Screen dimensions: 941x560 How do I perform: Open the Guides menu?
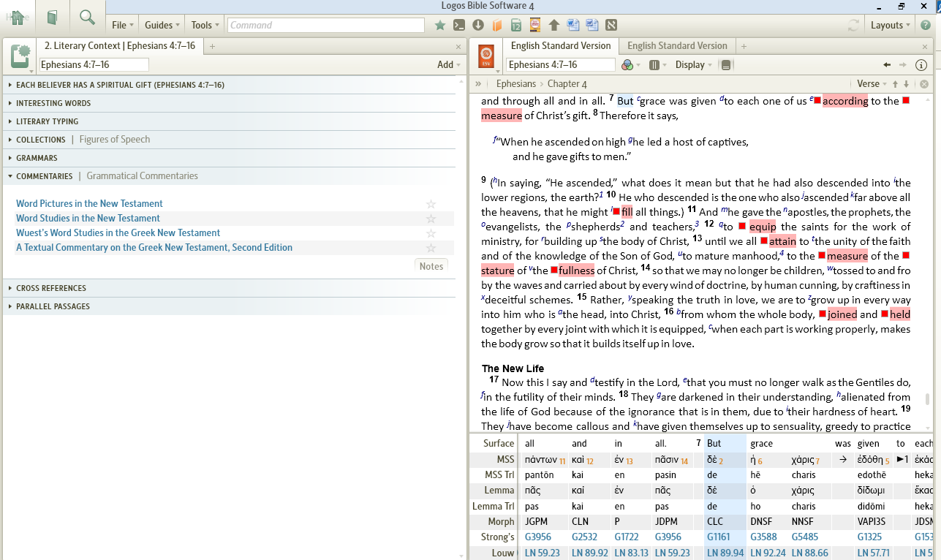point(162,26)
